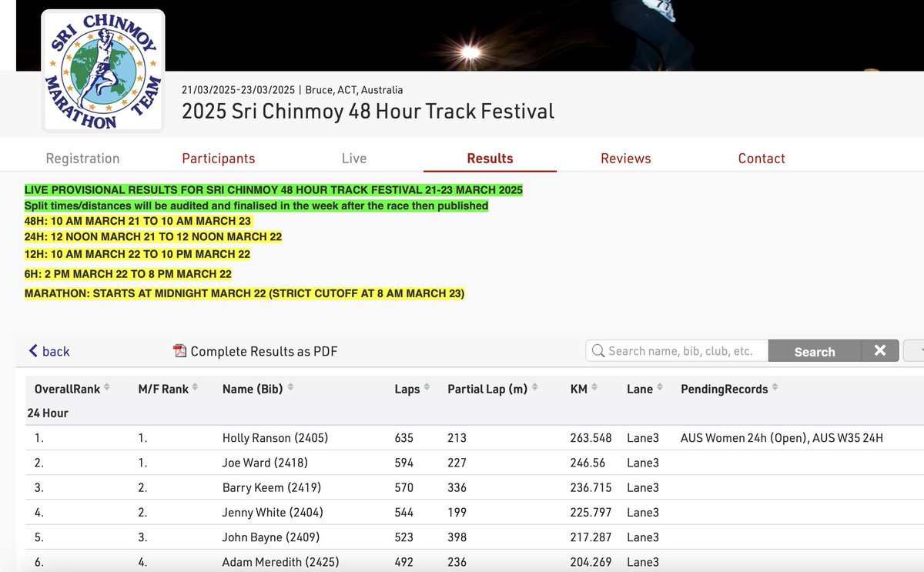Screen dimensions: 924x572
Task: Open the Live tab
Action: click(x=354, y=159)
